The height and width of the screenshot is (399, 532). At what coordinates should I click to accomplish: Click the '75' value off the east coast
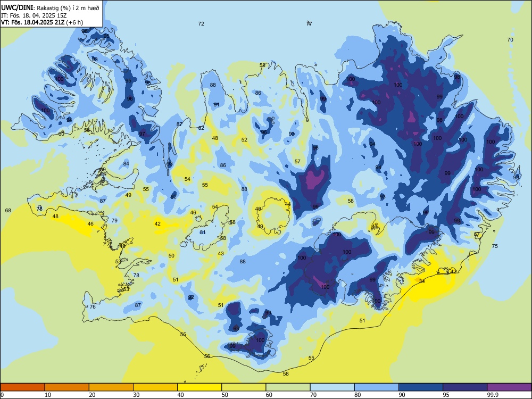point(495,246)
